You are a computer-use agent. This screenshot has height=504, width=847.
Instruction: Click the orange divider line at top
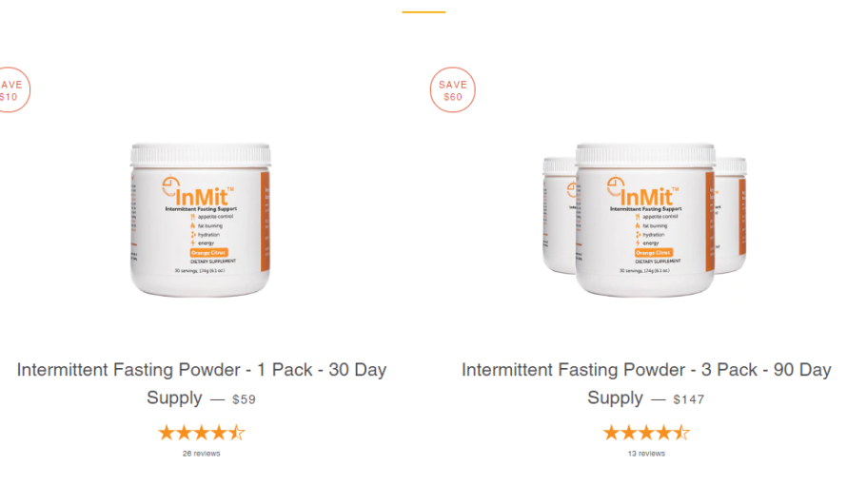point(424,11)
